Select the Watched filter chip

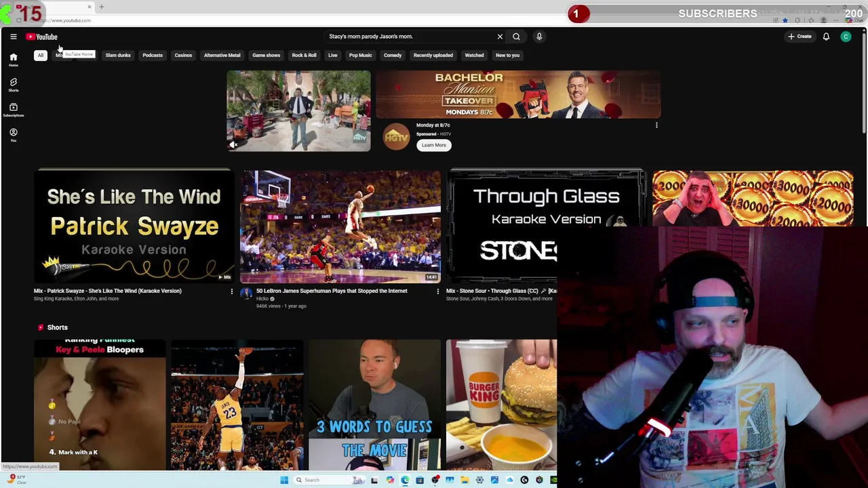click(x=474, y=56)
